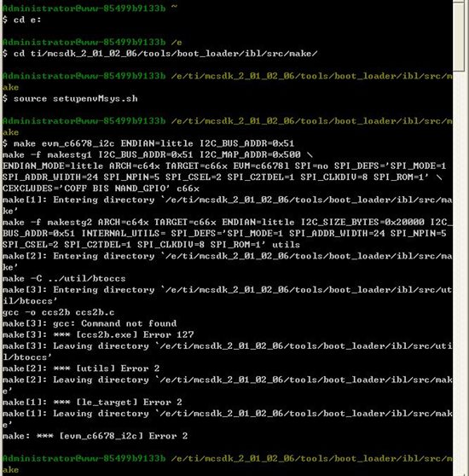The width and height of the screenshot is (469, 476).
Task: Click the 'make -C ../util/btoccs' line
Action: point(64,278)
